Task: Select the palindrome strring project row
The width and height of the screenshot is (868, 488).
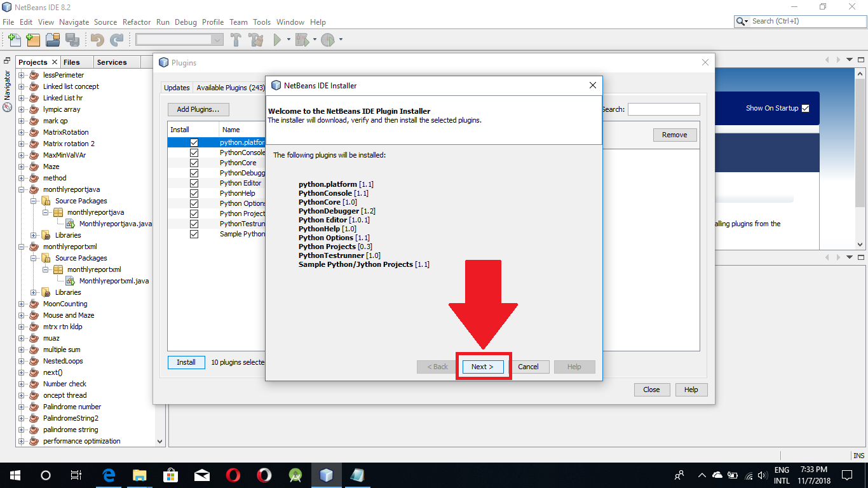Action: 71,430
